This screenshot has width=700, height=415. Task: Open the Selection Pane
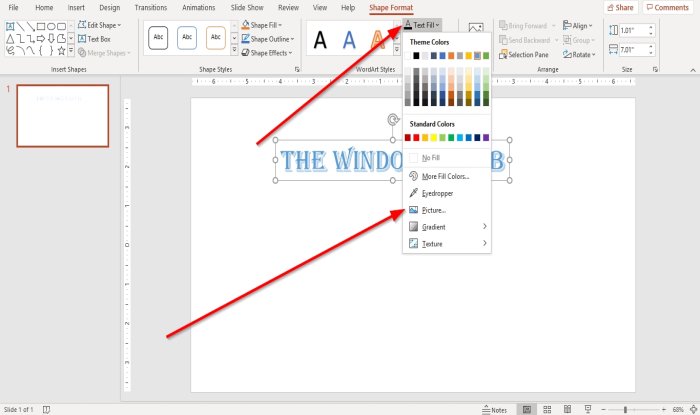click(524, 54)
